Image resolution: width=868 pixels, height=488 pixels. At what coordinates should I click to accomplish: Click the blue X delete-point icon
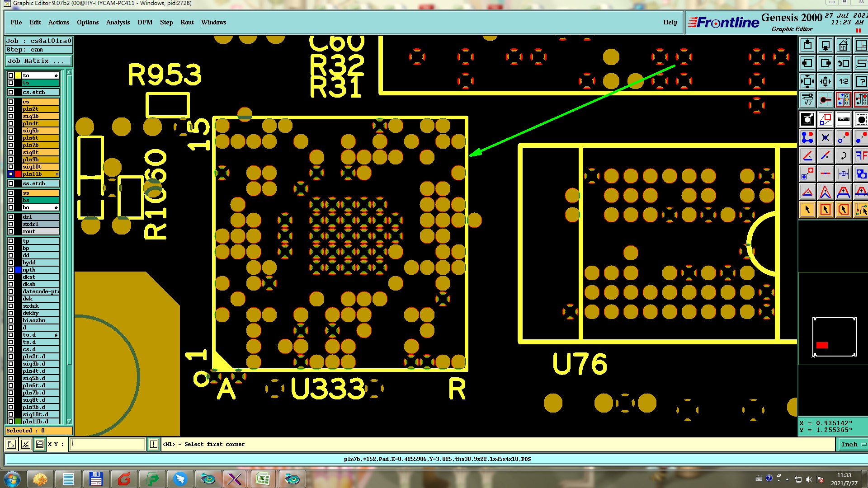pyautogui.click(x=825, y=137)
